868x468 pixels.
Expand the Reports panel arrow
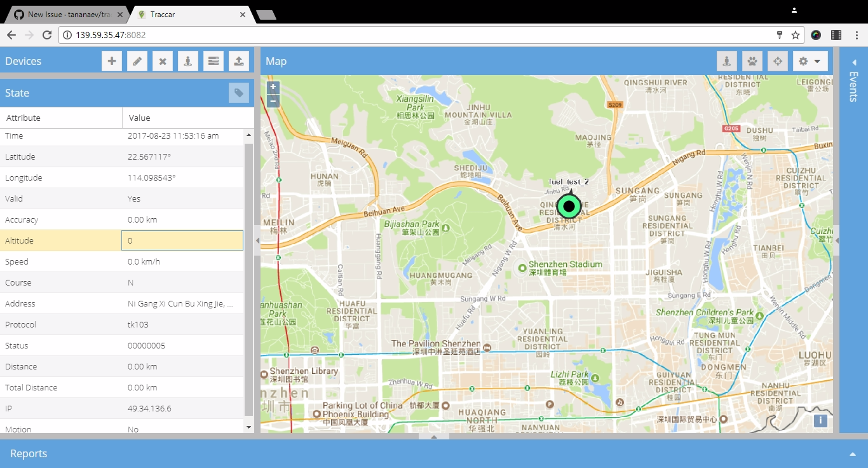click(x=852, y=454)
